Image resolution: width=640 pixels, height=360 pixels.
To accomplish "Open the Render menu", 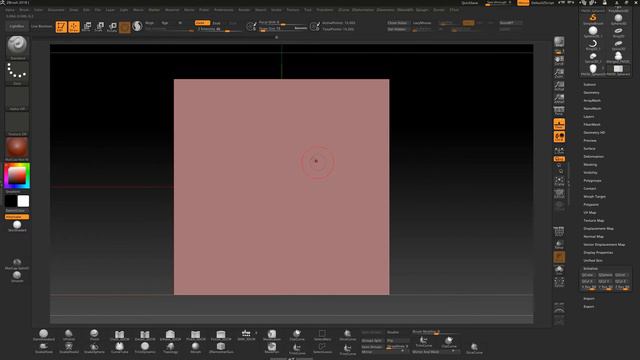I will coord(244,10).
